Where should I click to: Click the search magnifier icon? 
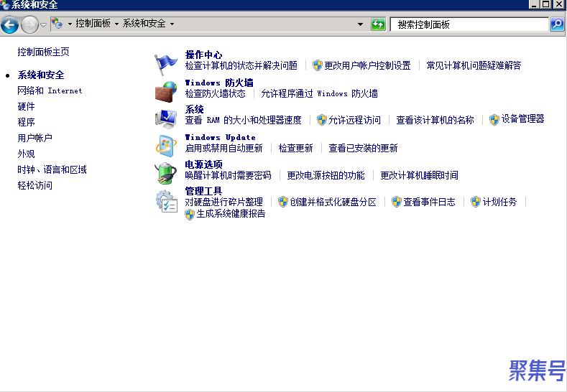tap(557, 24)
